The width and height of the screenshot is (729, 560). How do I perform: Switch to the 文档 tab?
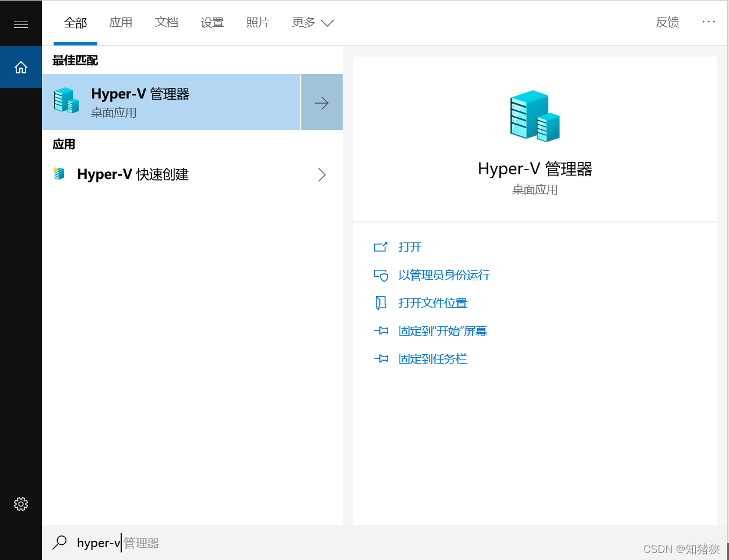(167, 22)
